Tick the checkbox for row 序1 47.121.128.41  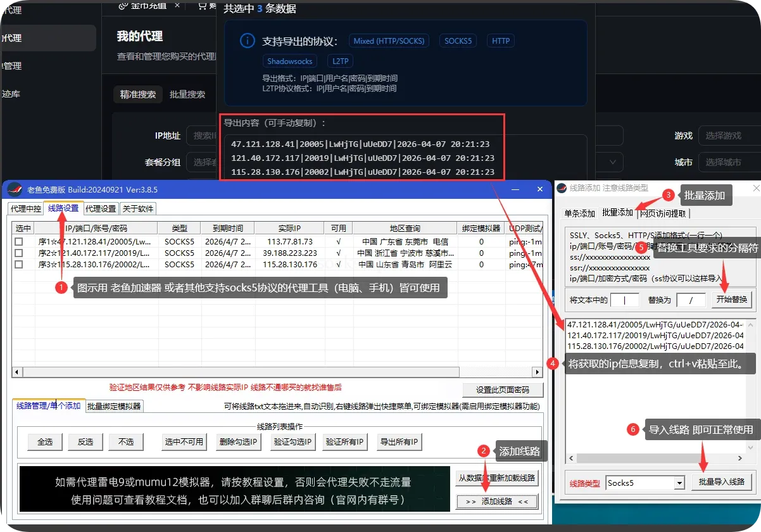[x=19, y=241]
